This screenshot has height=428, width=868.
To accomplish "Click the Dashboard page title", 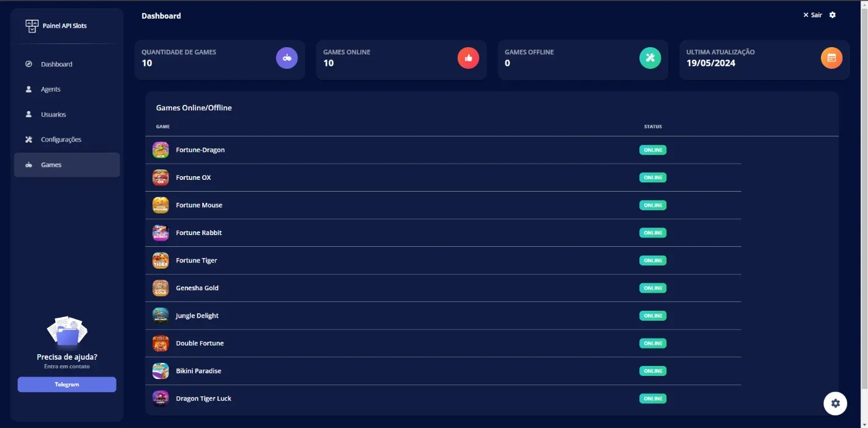I will [x=161, y=16].
